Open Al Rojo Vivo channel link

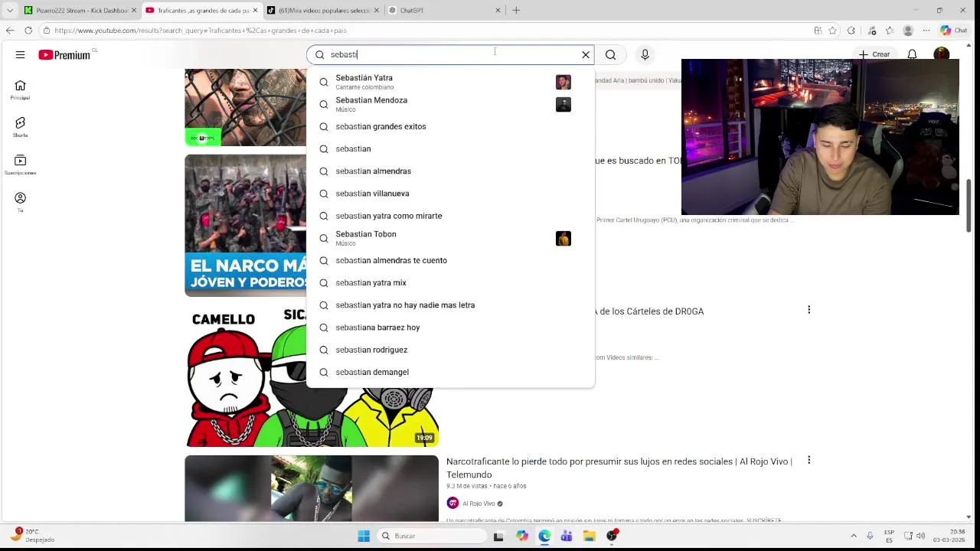click(x=479, y=504)
